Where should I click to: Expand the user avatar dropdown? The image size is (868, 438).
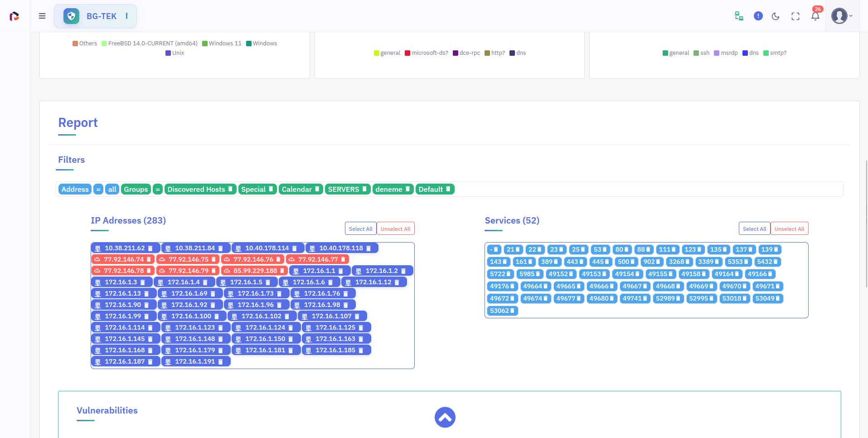click(842, 16)
